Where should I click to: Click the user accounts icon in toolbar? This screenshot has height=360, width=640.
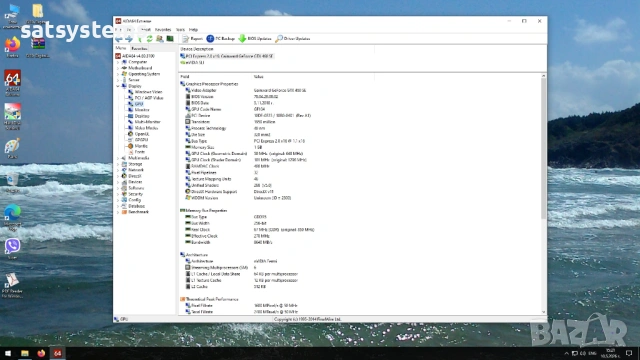click(x=160, y=39)
